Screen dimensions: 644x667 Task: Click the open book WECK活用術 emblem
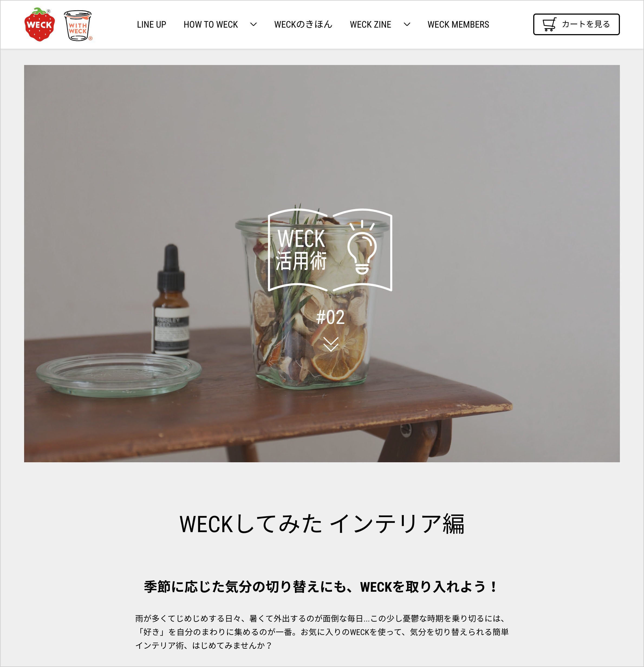pyautogui.click(x=330, y=250)
